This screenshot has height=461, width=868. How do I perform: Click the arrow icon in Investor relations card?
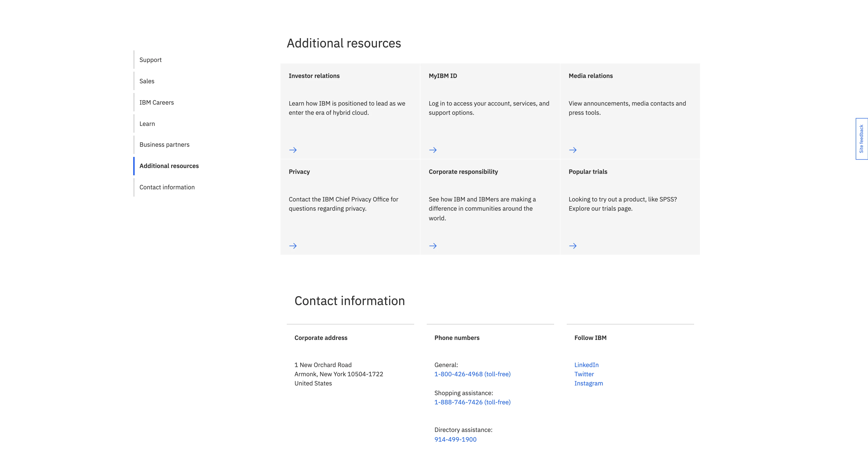tap(293, 150)
